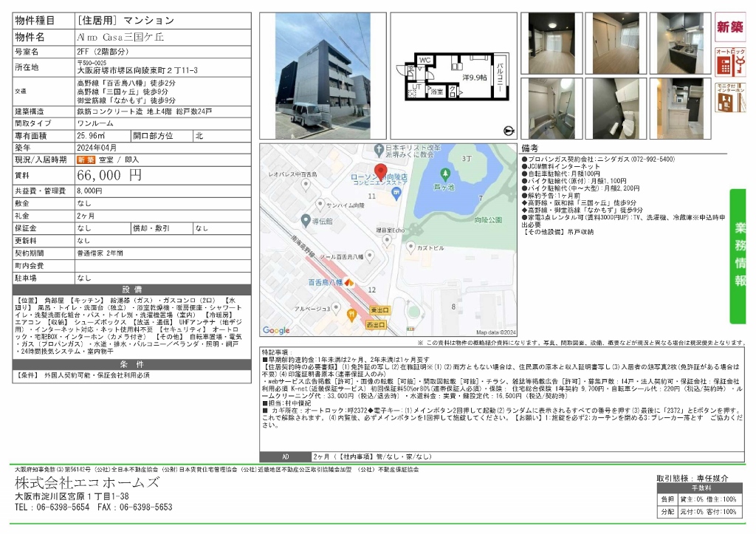The height and width of the screenshot is (534, 756).
Task: Click the orange restaurant pin near 東出口
Action: tap(352, 315)
